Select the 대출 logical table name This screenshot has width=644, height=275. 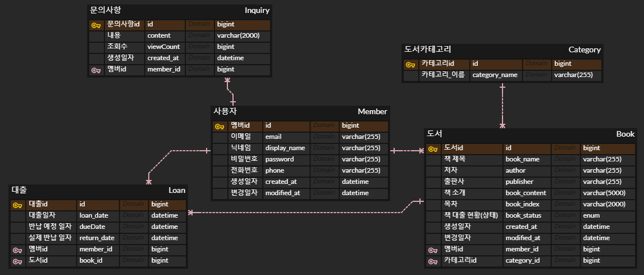point(19,190)
